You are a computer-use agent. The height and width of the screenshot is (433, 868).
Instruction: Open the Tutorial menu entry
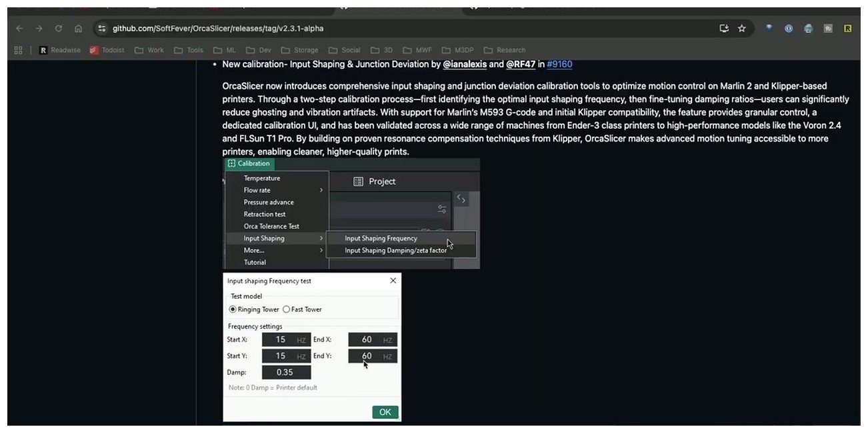click(x=255, y=262)
